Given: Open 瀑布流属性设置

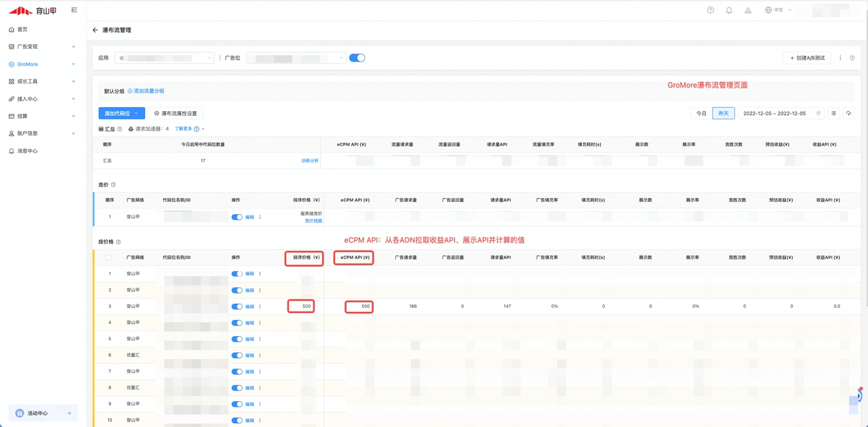Looking at the screenshot, I should click(175, 113).
